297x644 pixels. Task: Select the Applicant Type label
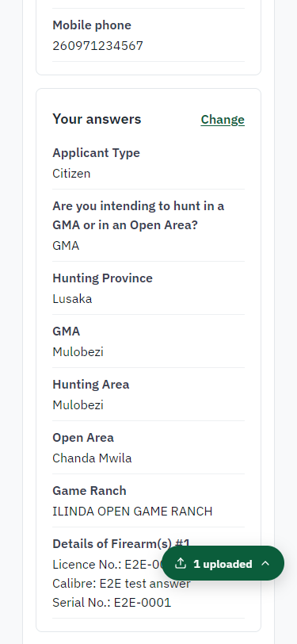pyautogui.click(x=96, y=153)
